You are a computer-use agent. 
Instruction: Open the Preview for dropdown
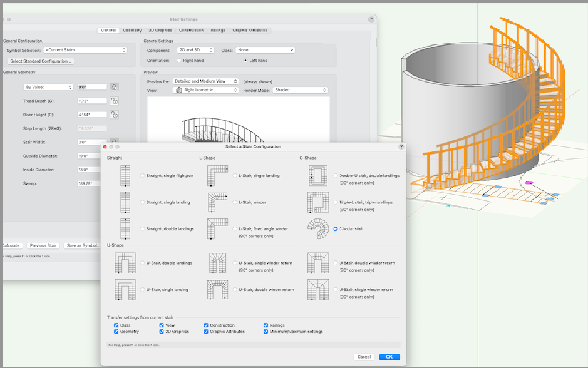[x=207, y=81]
